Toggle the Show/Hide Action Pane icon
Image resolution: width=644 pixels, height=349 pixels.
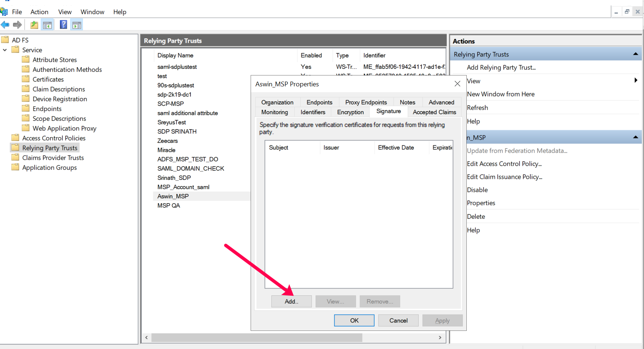pyautogui.click(x=77, y=25)
